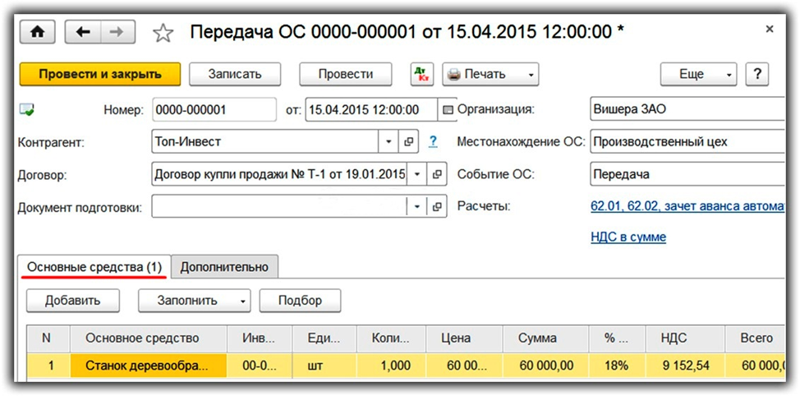Expand the Договор dropdown arrow
800x396 pixels.
click(417, 175)
